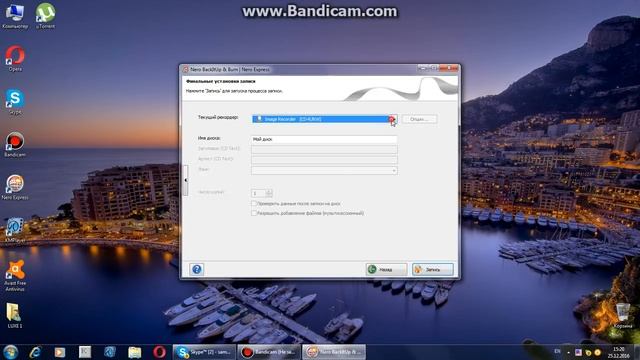
Task: Expand the left side panel arrow
Action: [x=186, y=180]
